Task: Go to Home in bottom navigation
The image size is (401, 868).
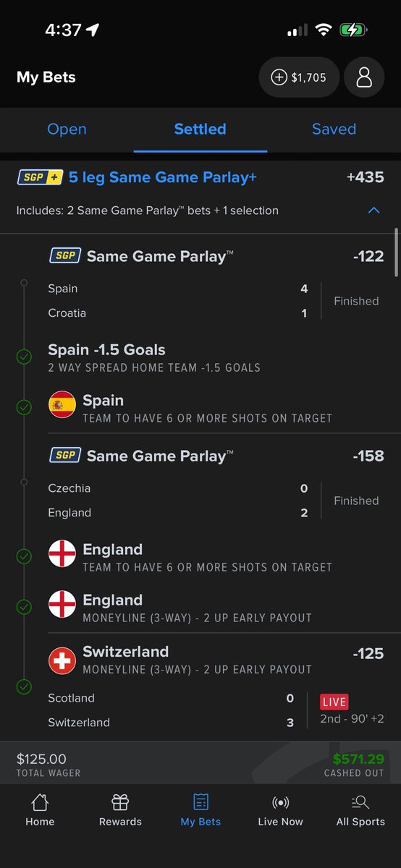Action: coord(40,810)
